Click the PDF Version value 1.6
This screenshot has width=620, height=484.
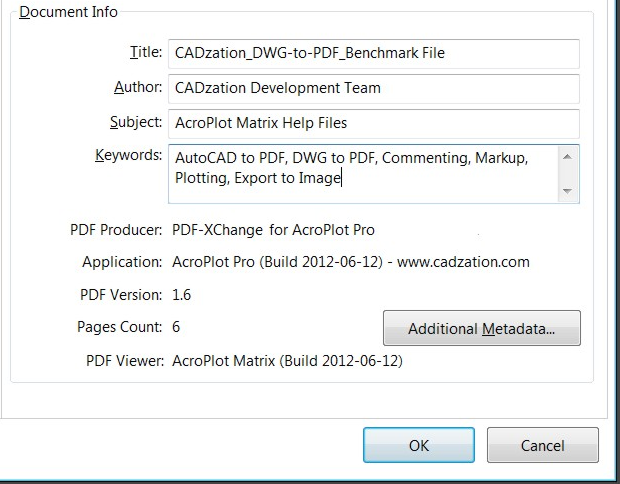click(181, 295)
